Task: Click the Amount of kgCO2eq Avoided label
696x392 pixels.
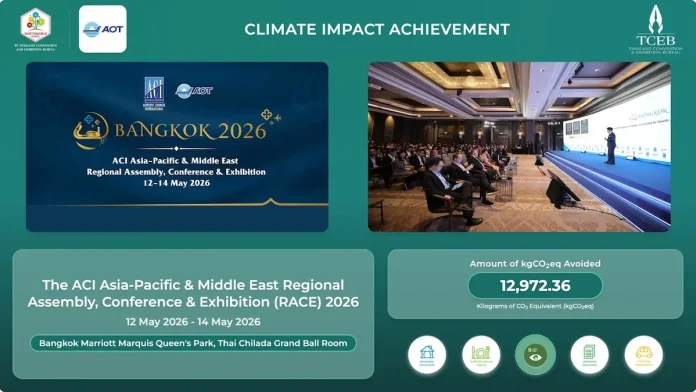Action: coord(535,264)
